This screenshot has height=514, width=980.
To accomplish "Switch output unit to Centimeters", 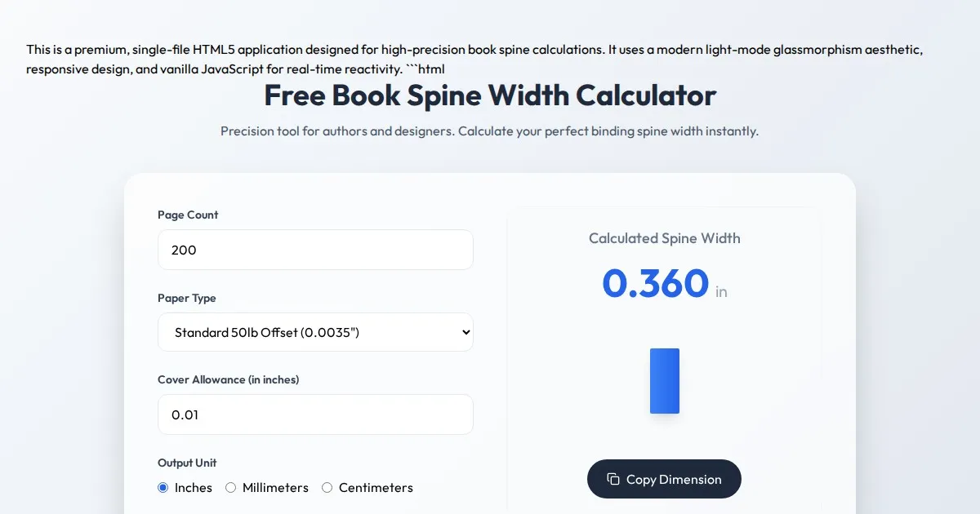I will 327,488.
